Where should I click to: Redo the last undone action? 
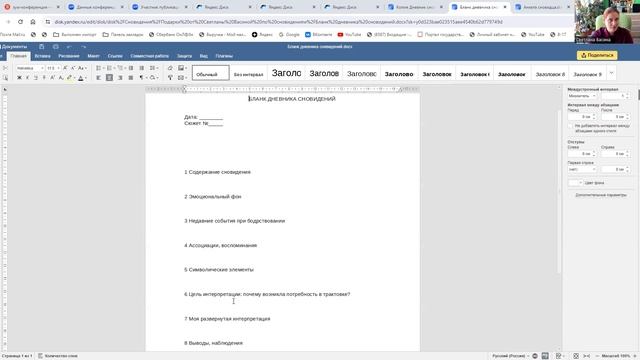tap(83, 47)
